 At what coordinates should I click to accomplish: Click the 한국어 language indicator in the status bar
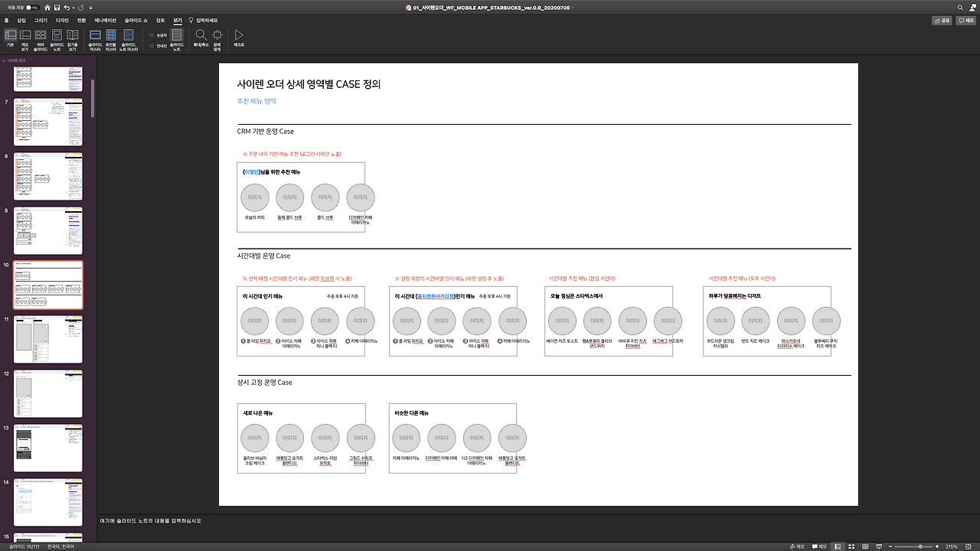coord(60,546)
